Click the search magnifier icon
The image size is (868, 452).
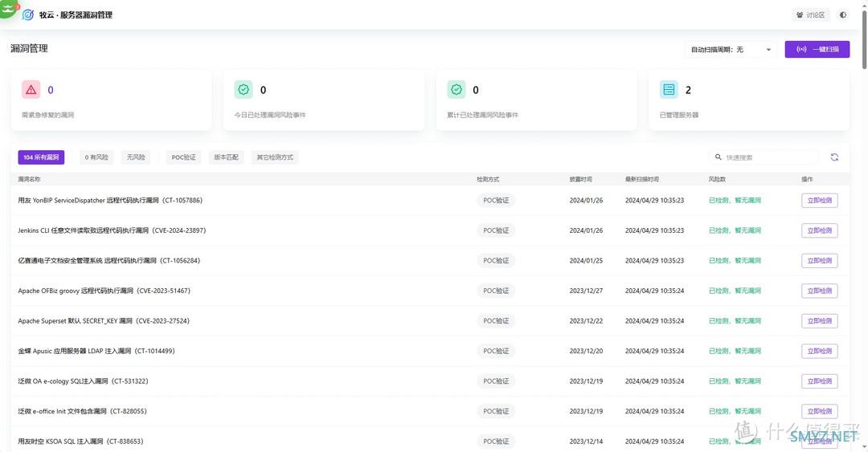(x=718, y=157)
